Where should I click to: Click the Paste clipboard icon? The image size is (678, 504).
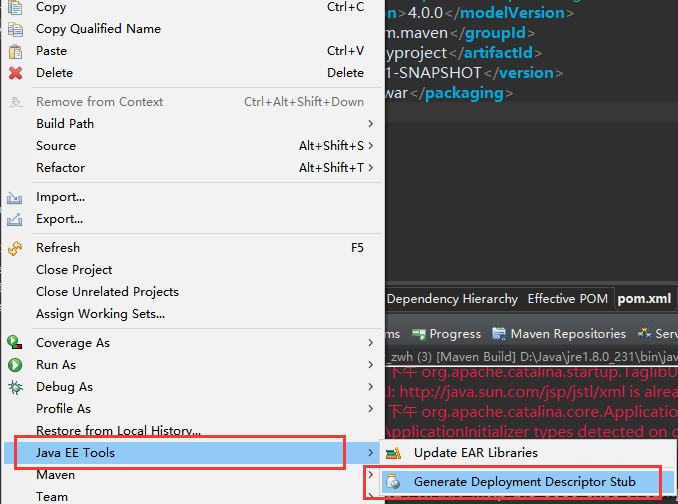point(15,51)
